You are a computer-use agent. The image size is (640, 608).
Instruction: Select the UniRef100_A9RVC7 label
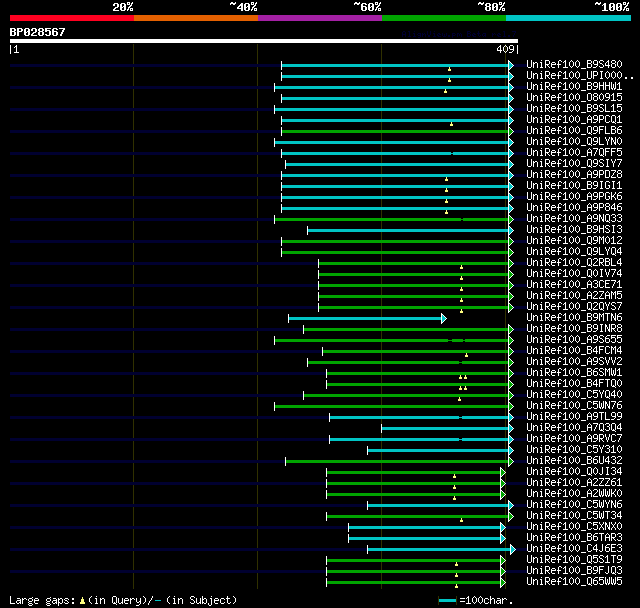[574, 439]
